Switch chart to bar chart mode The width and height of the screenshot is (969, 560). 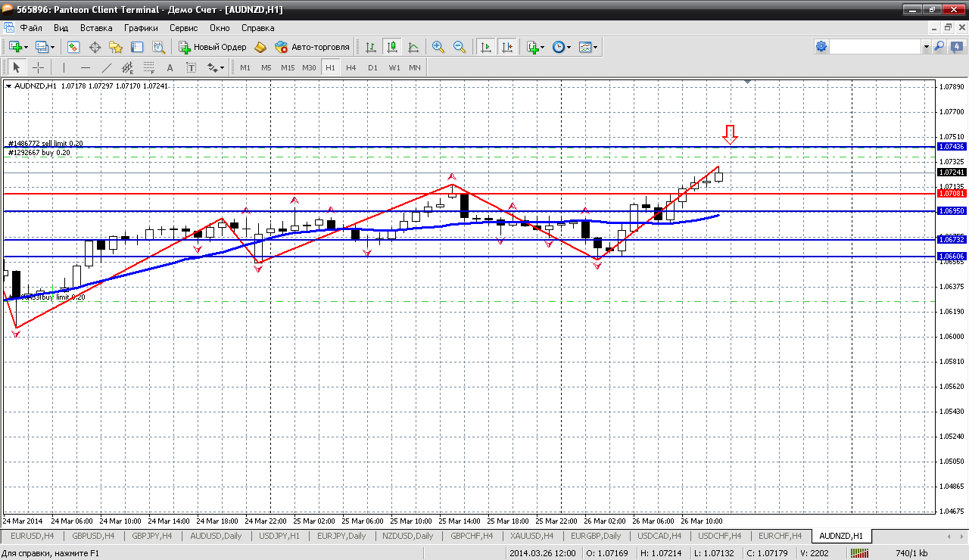[x=371, y=47]
